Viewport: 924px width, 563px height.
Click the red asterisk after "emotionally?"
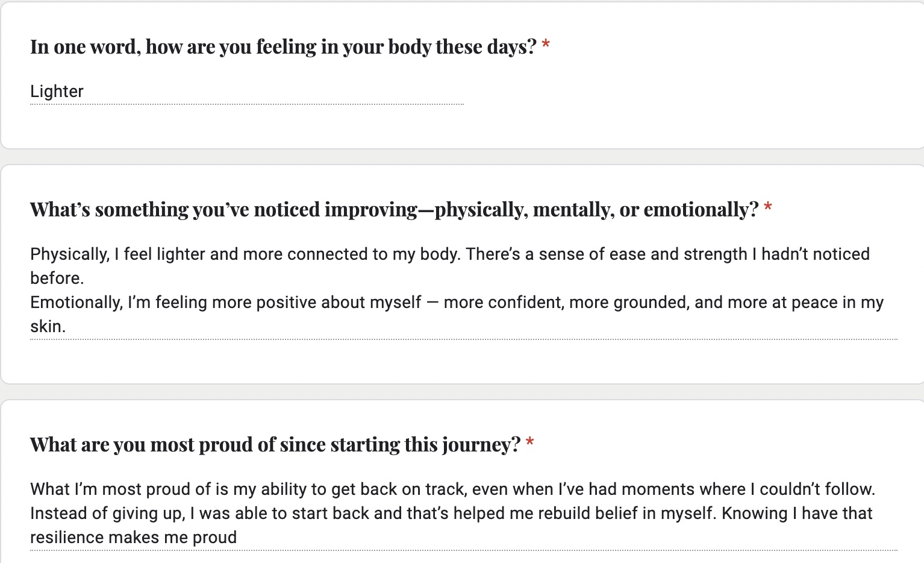[x=768, y=209]
